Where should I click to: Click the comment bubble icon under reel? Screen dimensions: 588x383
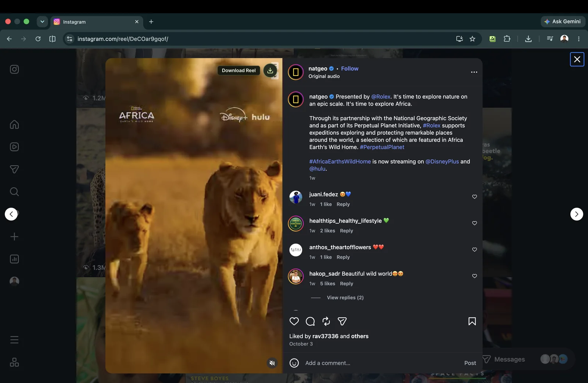(x=310, y=321)
